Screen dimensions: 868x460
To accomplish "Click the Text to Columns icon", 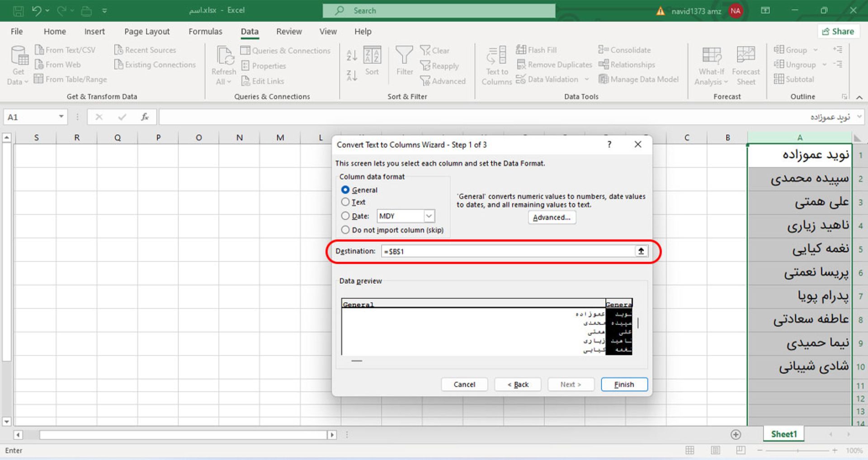I will [x=496, y=56].
